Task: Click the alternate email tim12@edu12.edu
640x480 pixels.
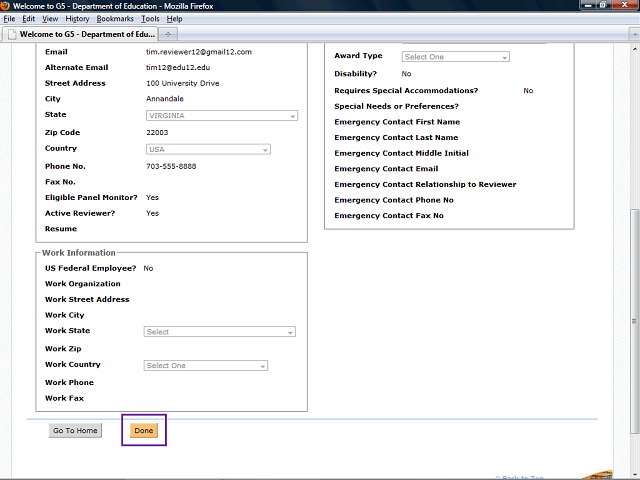Action: (178, 67)
